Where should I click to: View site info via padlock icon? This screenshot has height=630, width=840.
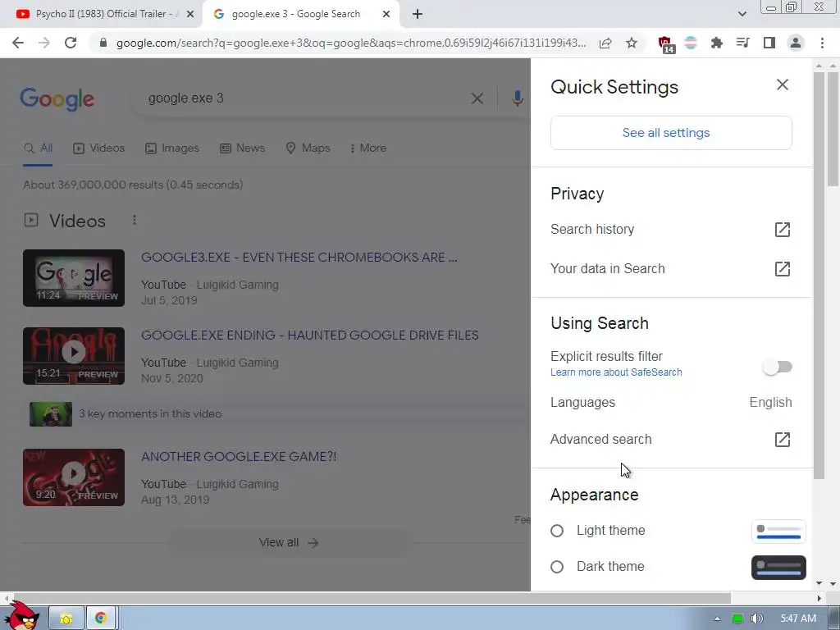(103, 43)
